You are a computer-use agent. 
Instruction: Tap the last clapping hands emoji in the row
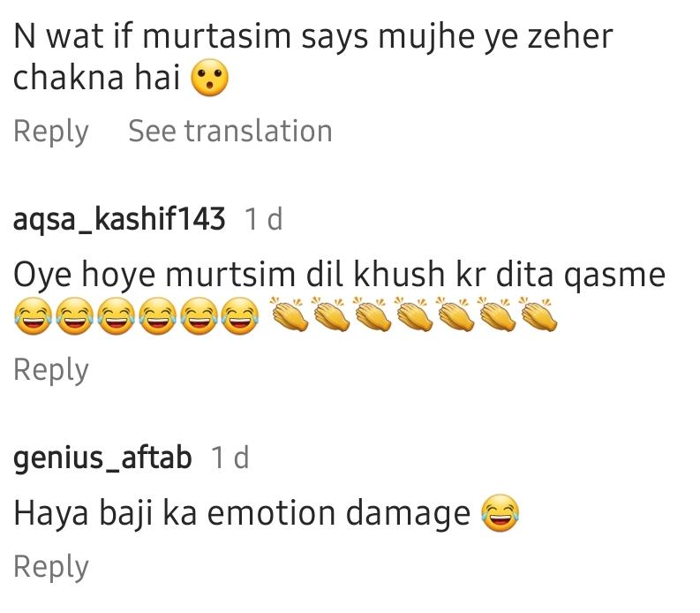tap(539, 314)
